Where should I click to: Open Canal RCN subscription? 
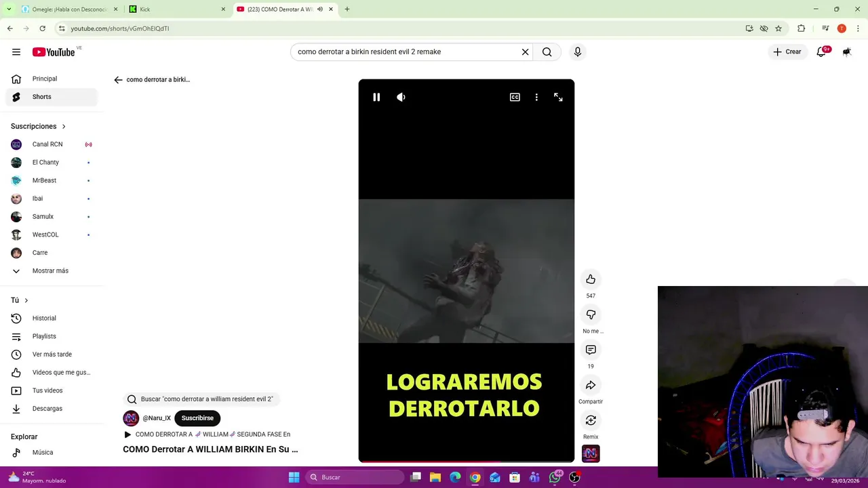pos(52,144)
